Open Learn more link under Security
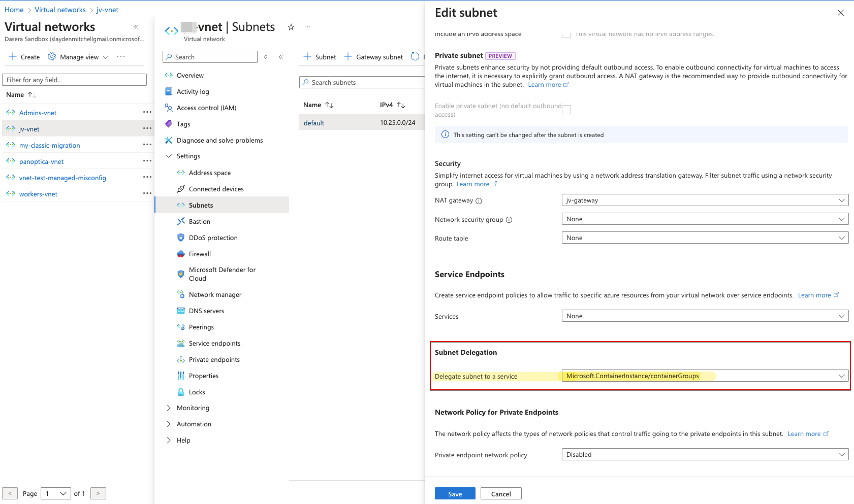 click(x=477, y=184)
